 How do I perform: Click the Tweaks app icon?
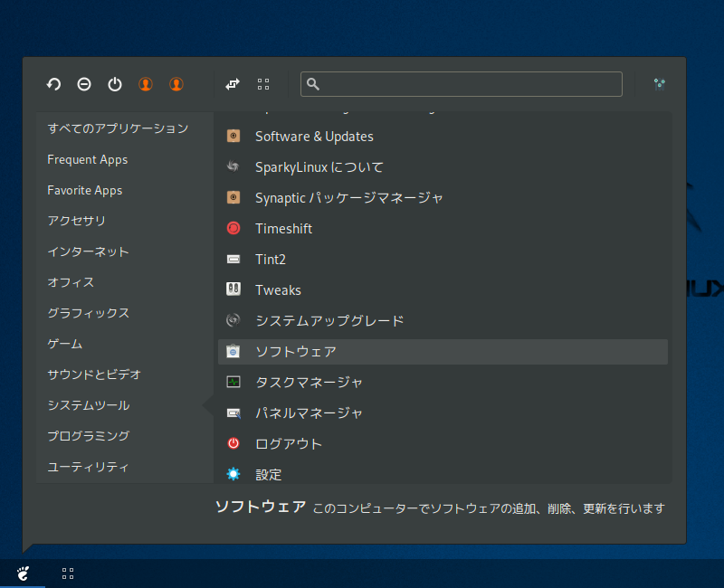[x=233, y=289]
